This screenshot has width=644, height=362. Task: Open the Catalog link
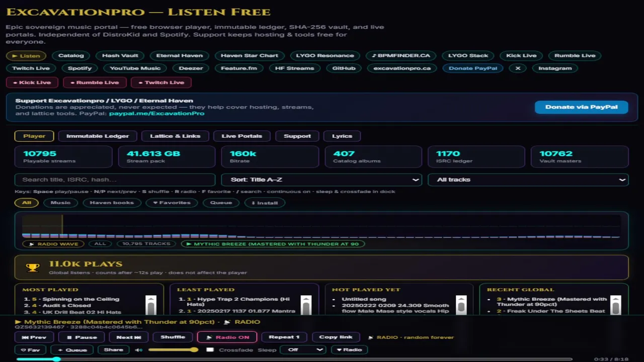point(70,56)
